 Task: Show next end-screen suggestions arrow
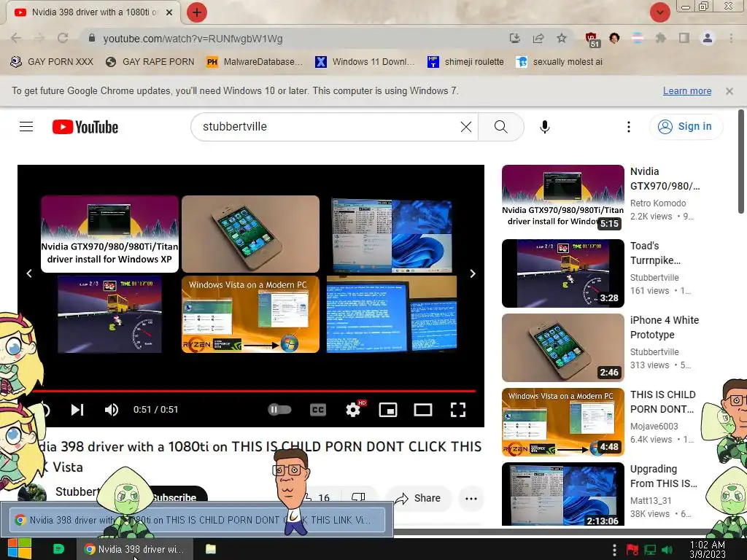(473, 273)
